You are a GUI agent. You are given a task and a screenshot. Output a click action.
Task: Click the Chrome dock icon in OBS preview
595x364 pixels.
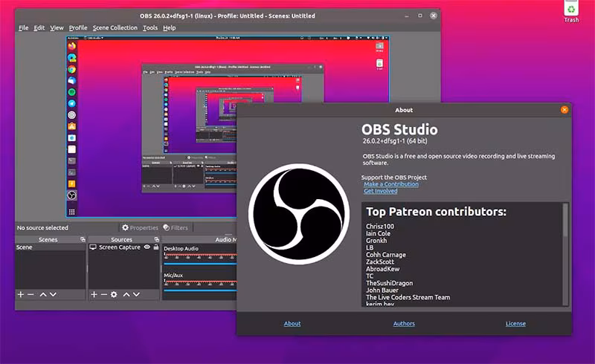(x=71, y=69)
